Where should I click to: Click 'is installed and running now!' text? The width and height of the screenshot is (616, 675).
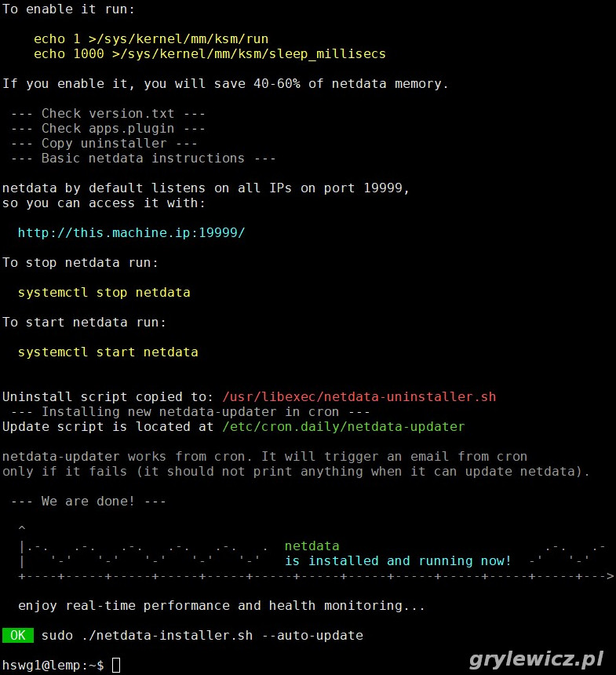click(398, 561)
